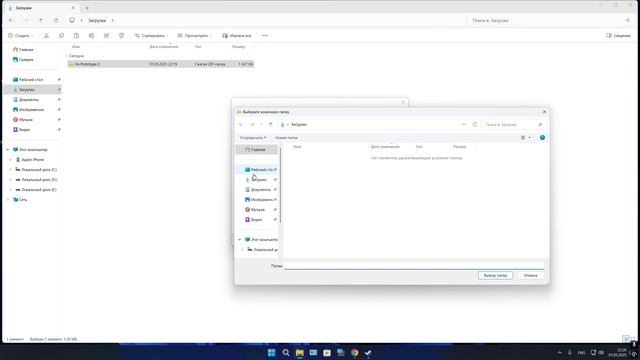Open the Windows Start button

click(x=271, y=353)
